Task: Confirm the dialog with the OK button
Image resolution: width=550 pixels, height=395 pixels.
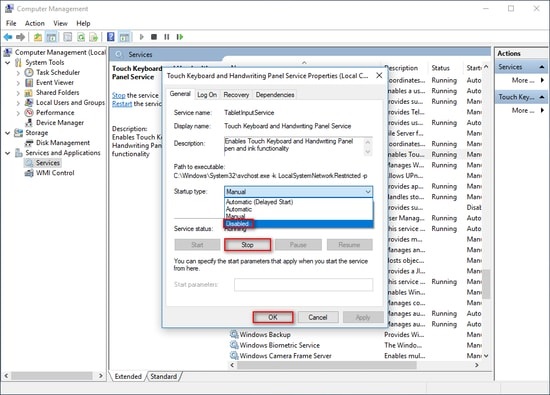Action: (273, 317)
